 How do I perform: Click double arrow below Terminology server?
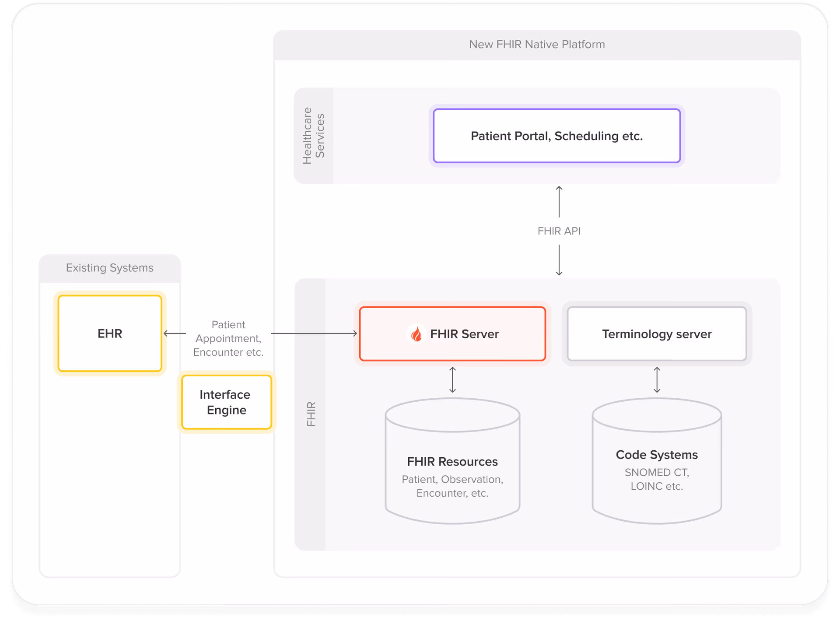pyautogui.click(x=657, y=380)
